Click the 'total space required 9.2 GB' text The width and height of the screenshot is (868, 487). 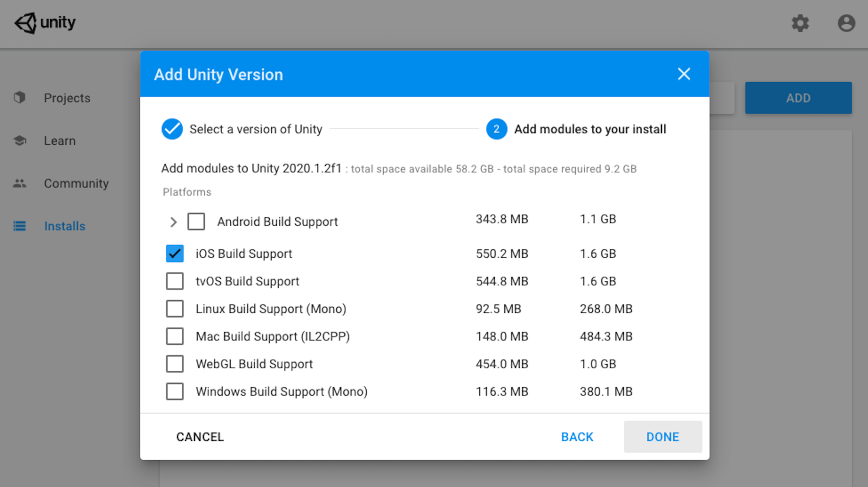tap(570, 169)
